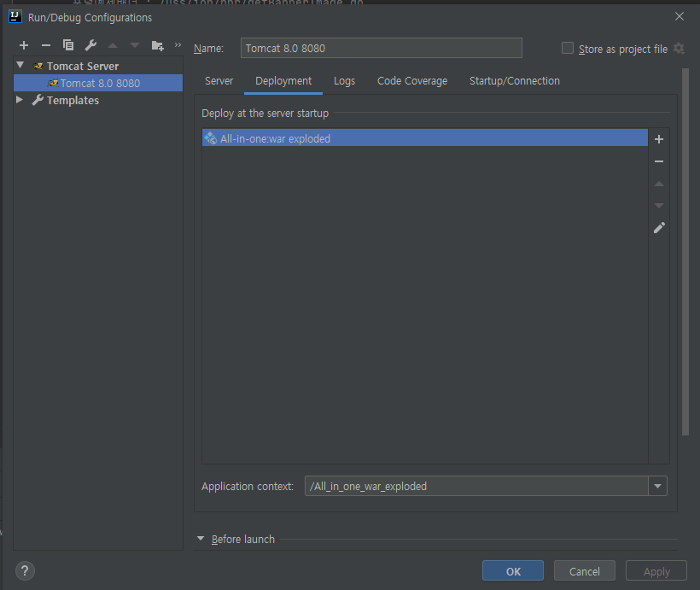This screenshot has width=700, height=590.
Task: Expand the Before launch section
Action: [x=201, y=539]
